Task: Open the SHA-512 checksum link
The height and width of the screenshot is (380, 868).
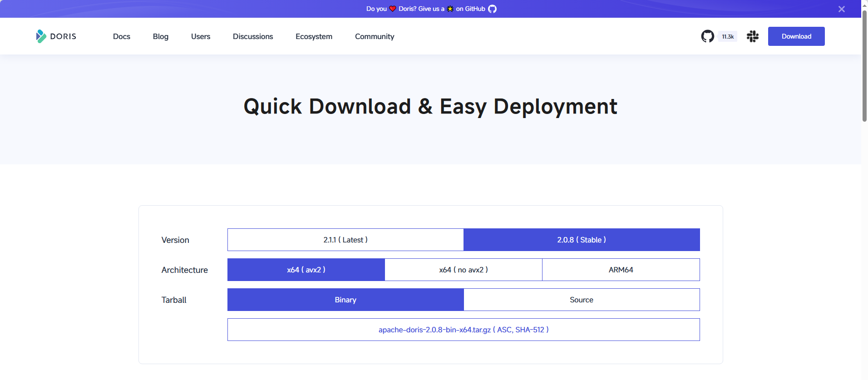Action: 530,330
